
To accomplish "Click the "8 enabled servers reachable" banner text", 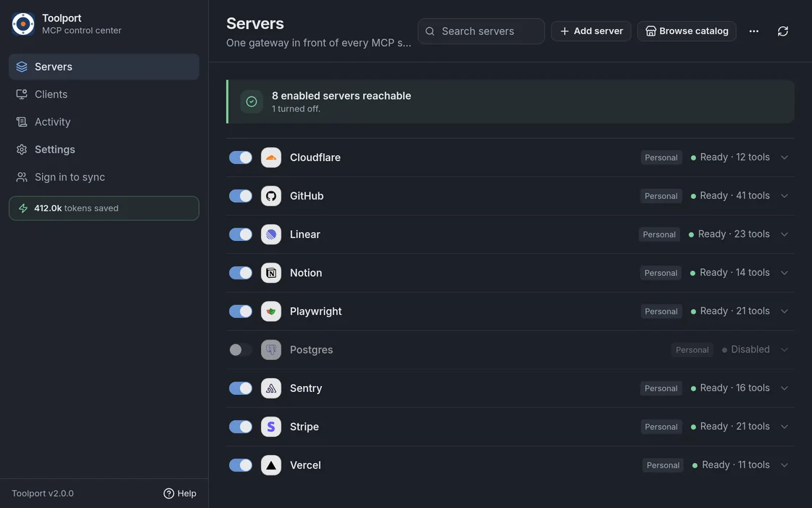I will (341, 96).
